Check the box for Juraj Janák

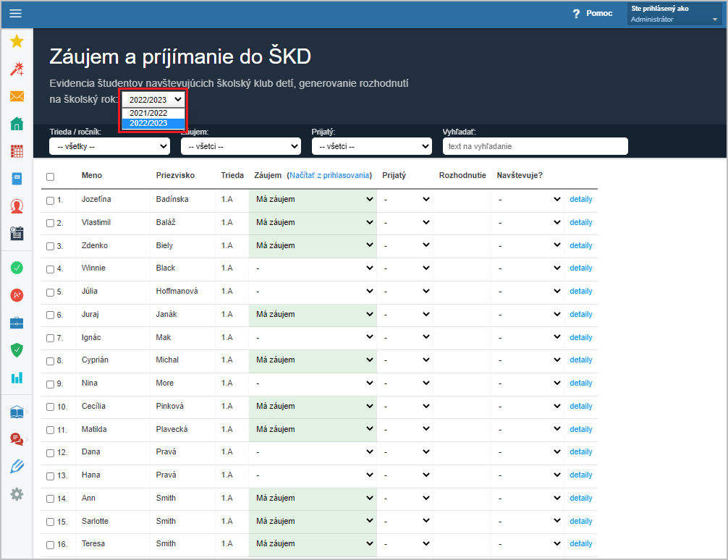pos(50,315)
